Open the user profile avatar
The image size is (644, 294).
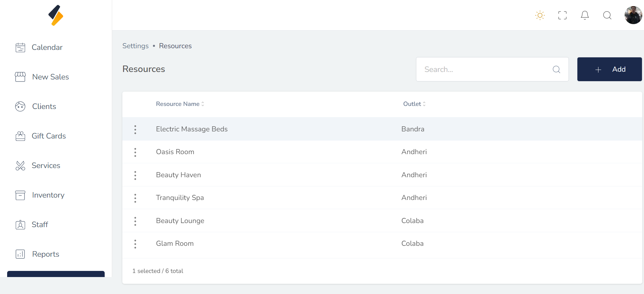[633, 15]
